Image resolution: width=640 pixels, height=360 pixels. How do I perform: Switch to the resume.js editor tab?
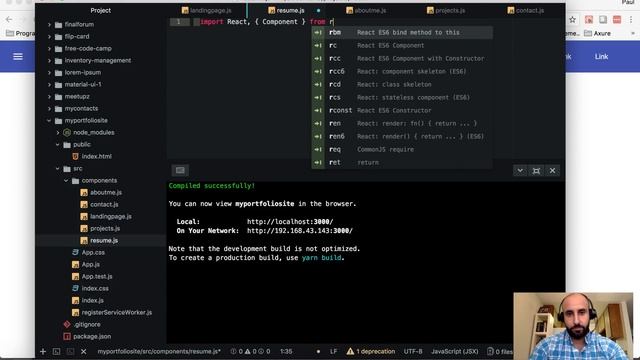(x=287, y=10)
